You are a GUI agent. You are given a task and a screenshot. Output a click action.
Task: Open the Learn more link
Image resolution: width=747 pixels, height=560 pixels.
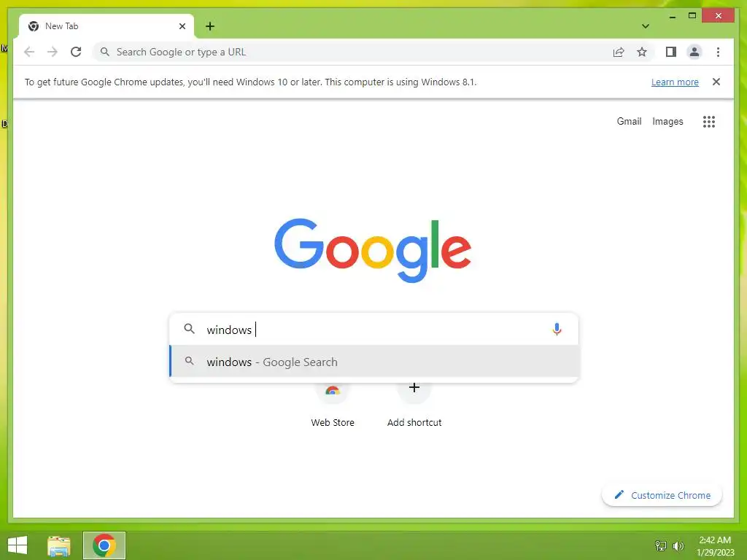tap(675, 82)
